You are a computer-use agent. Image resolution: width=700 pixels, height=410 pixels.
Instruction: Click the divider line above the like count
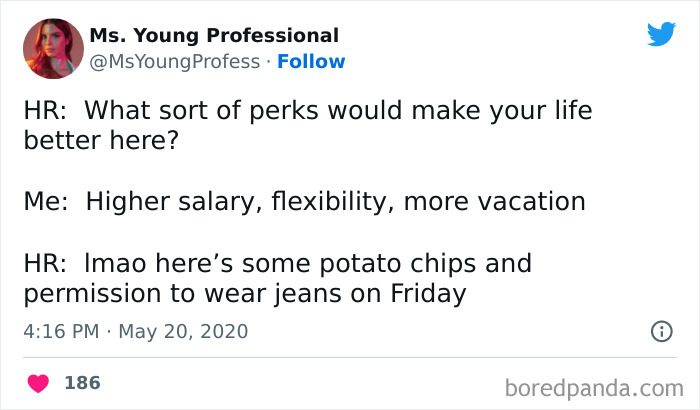coord(350,357)
